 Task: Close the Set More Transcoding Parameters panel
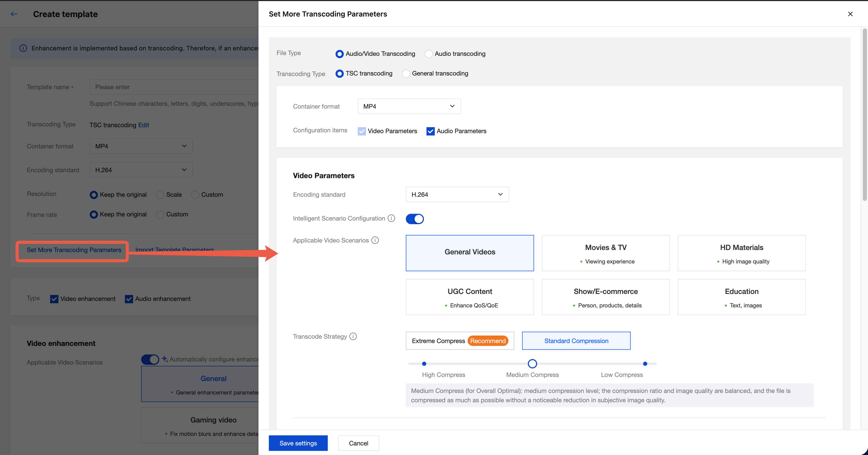(850, 14)
